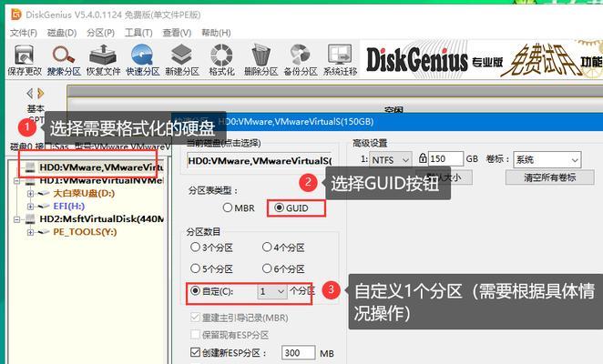Click the drive icon beside PE_TOOLS(Y:)
Viewport: 603px width, 364px height.
[x=44, y=232]
